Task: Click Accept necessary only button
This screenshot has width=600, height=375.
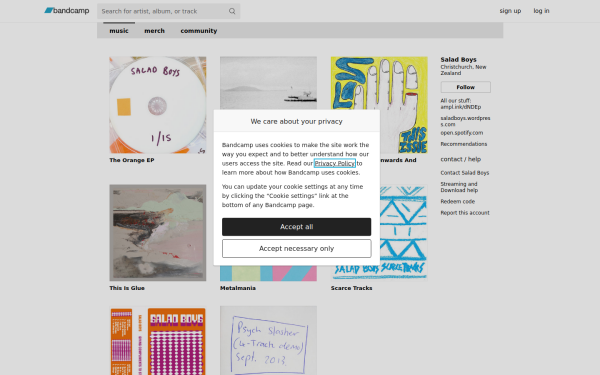Action: [x=297, y=248]
